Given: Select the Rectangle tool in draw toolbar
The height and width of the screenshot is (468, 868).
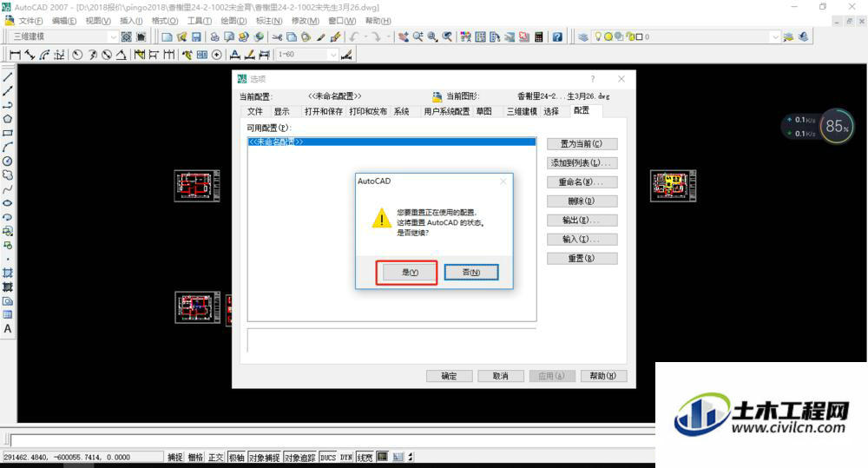Looking at the screenshot, I should click(8, 133).
